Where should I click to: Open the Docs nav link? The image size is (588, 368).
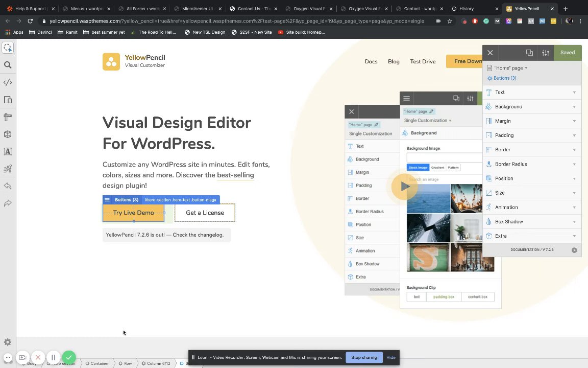tap(371, 61)
